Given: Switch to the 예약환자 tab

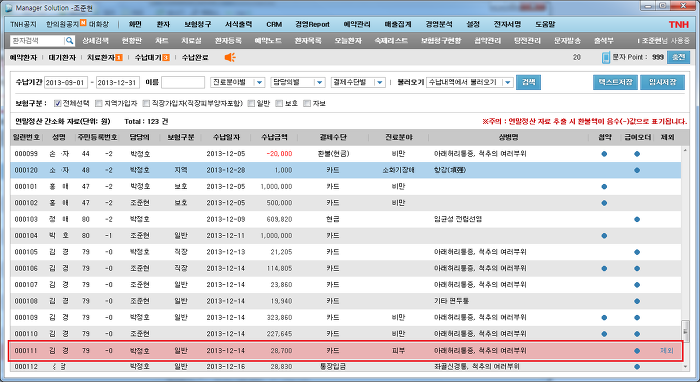Looking at the screenshot, I should coord(23,57).
